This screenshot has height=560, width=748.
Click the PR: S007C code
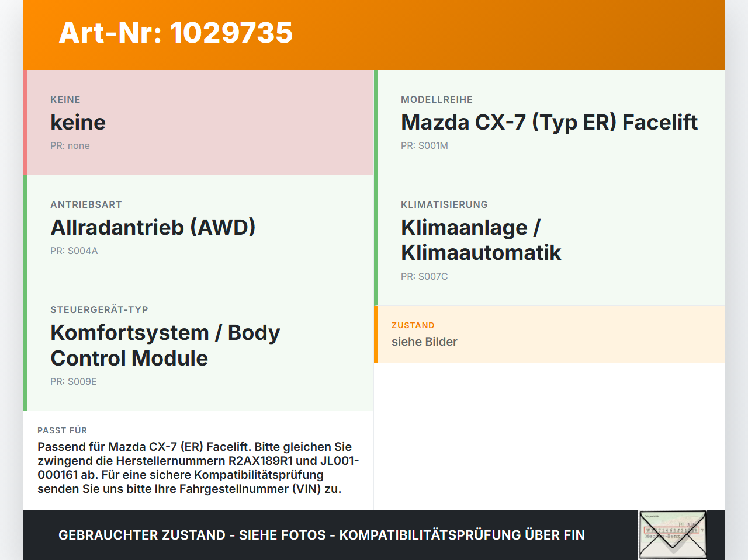point(424,277)
